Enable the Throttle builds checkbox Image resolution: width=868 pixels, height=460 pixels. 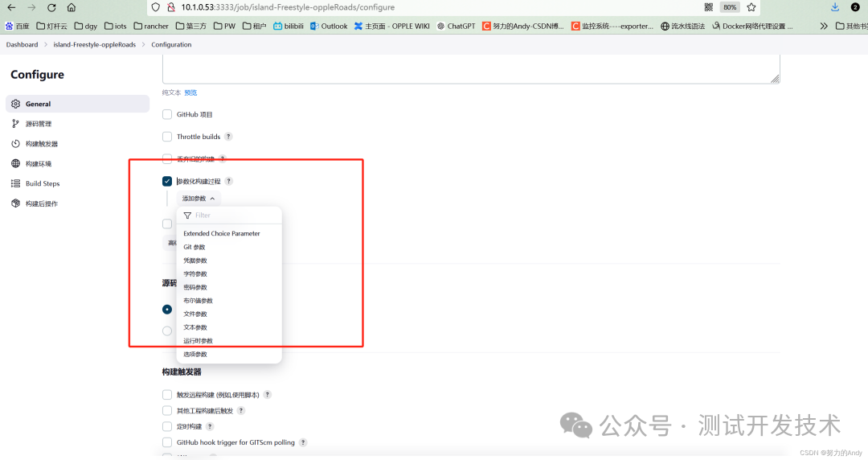click(167, 137)
